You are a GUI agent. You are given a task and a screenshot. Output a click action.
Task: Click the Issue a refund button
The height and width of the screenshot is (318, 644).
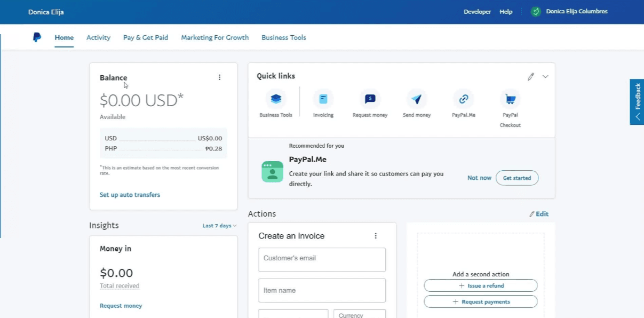[x=481, y=285]
